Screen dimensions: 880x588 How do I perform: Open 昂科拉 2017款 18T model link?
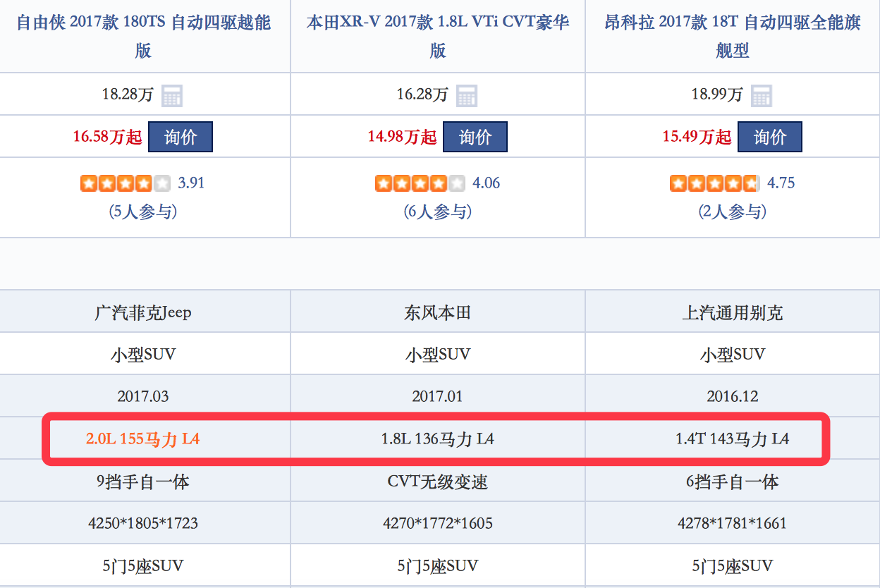(x=733, y=36)
